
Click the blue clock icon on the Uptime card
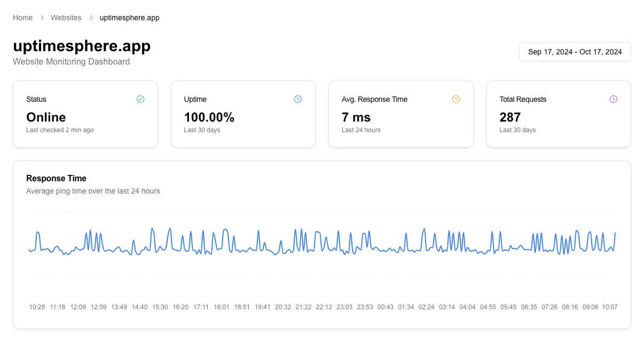(298, 99)
